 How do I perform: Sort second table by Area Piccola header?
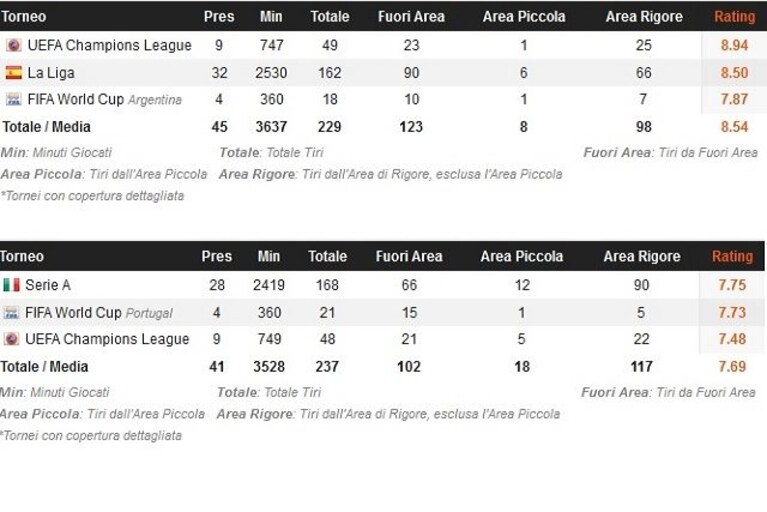pos(521,256)
